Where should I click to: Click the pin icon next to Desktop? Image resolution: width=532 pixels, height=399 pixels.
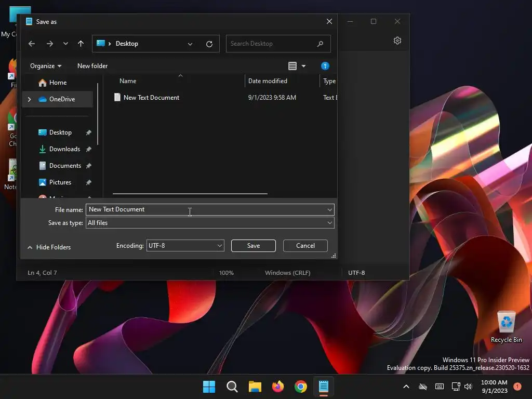click(88, 132)
